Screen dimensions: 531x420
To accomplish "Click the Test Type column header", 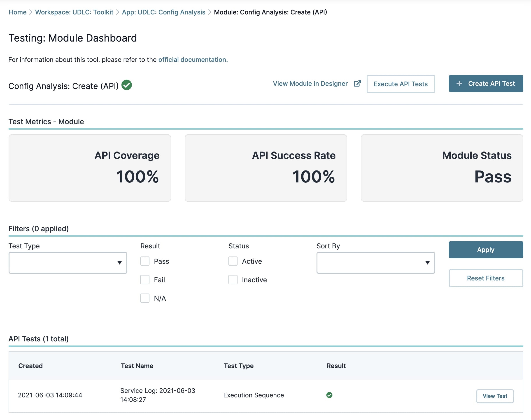I will tap(238, 366).
